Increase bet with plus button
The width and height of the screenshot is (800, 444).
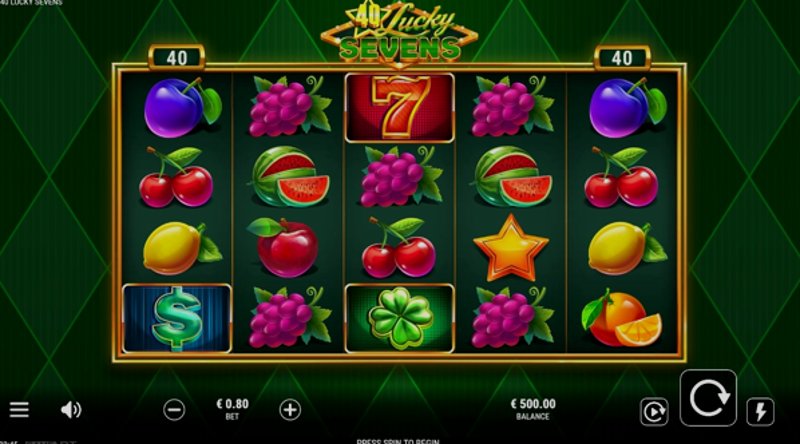290,410
